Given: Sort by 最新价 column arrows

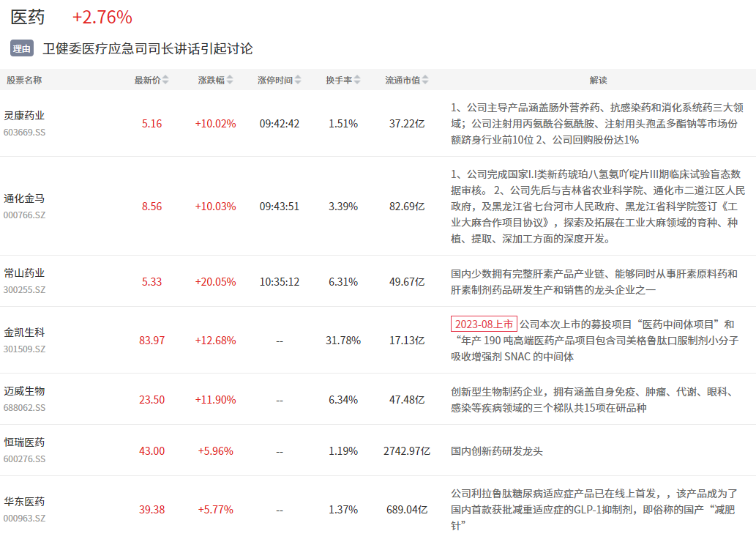Looking at the screenshot, I should click(165, 80).
